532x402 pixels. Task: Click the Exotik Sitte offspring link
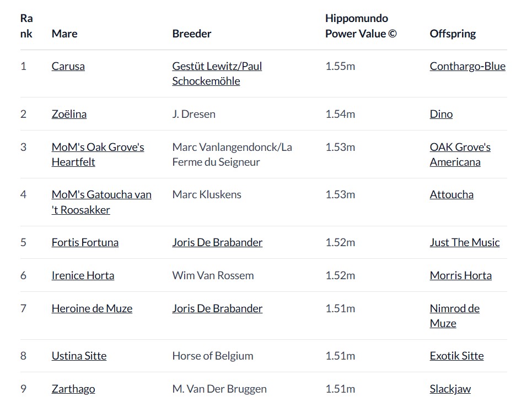tap(456, 356)
